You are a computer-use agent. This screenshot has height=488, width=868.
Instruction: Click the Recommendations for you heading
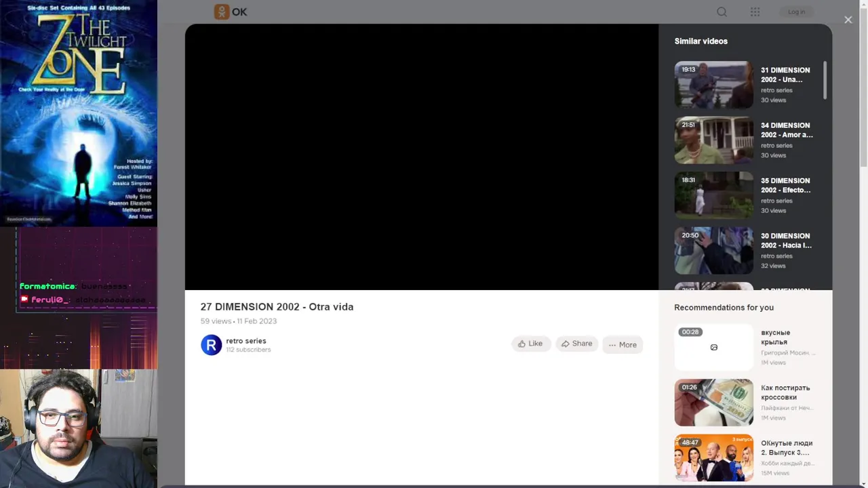click(724, 308)
